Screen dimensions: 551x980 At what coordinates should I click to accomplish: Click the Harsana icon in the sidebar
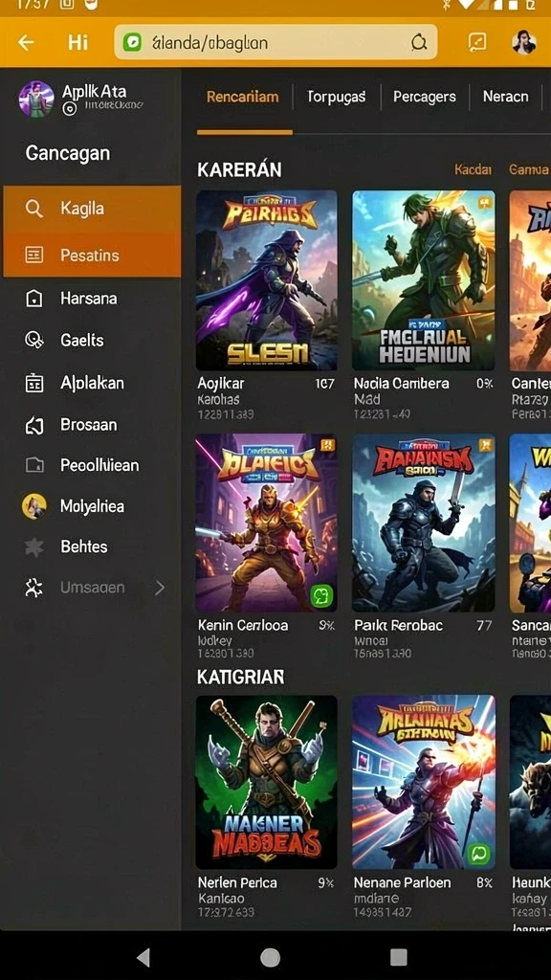coord(33,299)
